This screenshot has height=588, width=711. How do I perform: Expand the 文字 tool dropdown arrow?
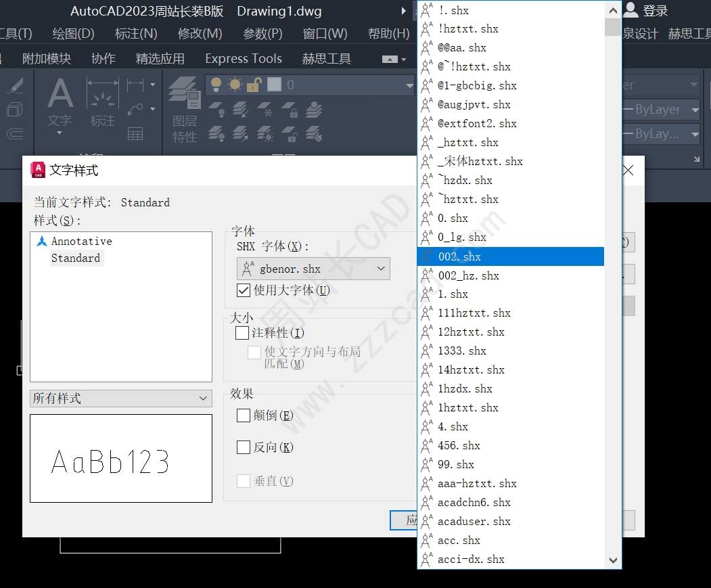point(60,133)
